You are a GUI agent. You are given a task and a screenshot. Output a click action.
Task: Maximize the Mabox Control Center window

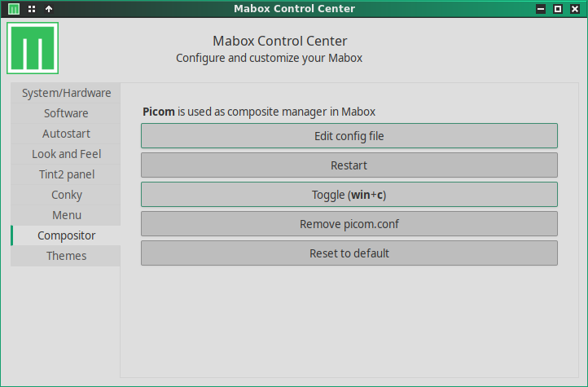coord(558,9)
